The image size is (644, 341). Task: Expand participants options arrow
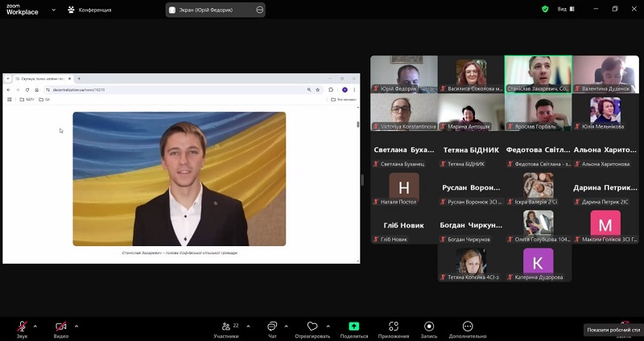coord(248,327)
